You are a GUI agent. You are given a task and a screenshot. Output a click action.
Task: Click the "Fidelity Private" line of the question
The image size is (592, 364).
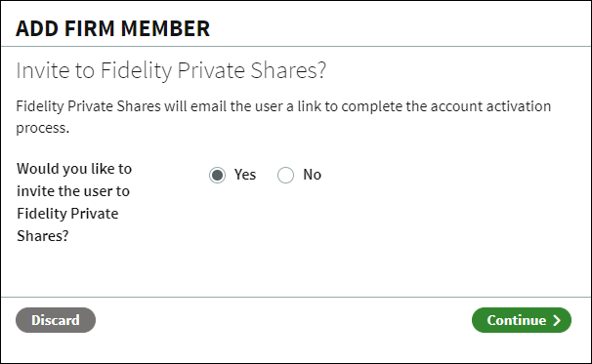67,214
